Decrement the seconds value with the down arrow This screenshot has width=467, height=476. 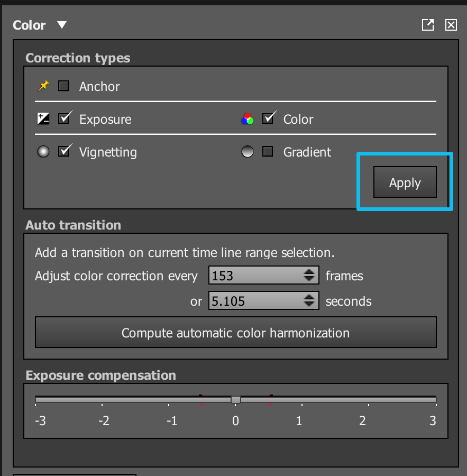click(309, 304)
